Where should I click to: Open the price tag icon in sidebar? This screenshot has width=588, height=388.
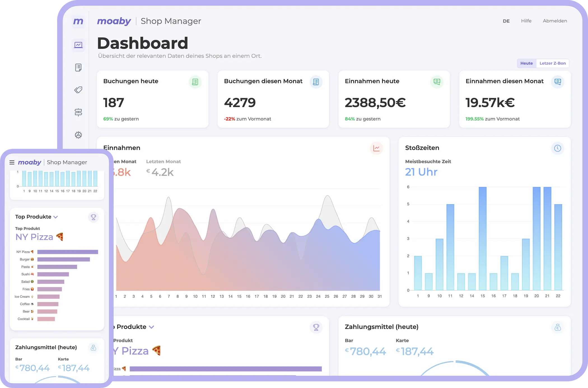(x=78, y=90)
